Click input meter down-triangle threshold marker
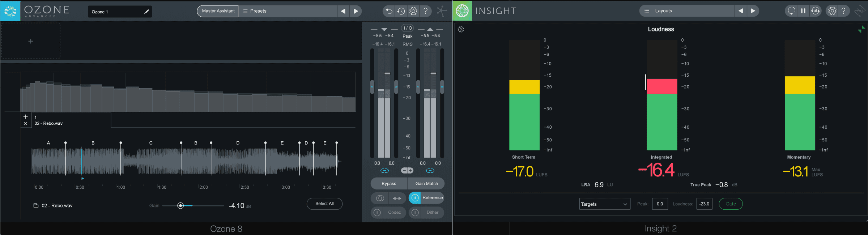 click(x=384, y=29)
